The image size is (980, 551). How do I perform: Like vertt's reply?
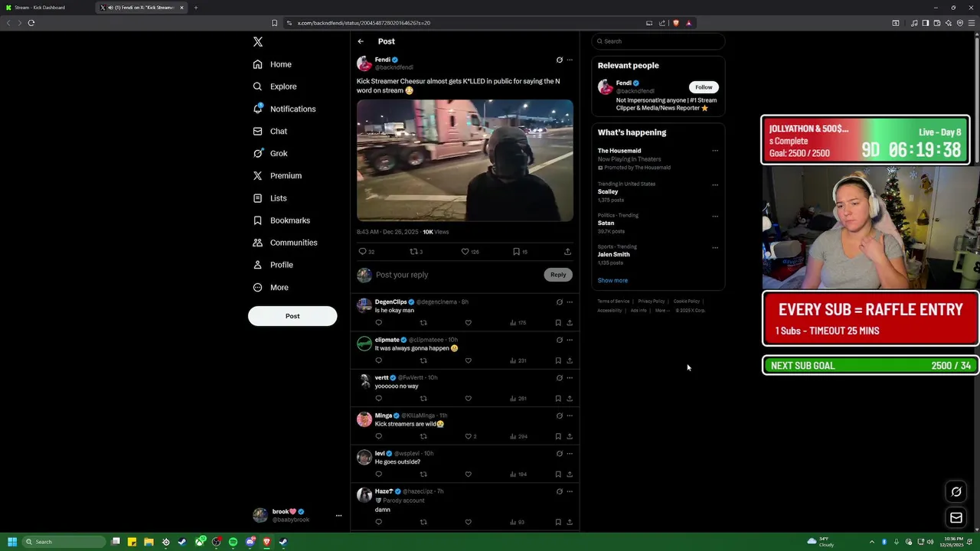click(x=469, y=399)
